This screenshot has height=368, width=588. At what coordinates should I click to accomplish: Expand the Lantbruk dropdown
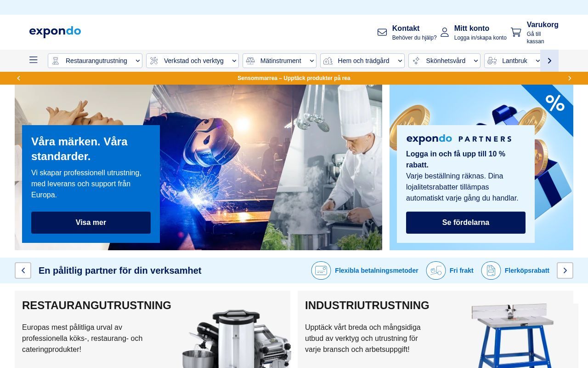coord(537,61)
